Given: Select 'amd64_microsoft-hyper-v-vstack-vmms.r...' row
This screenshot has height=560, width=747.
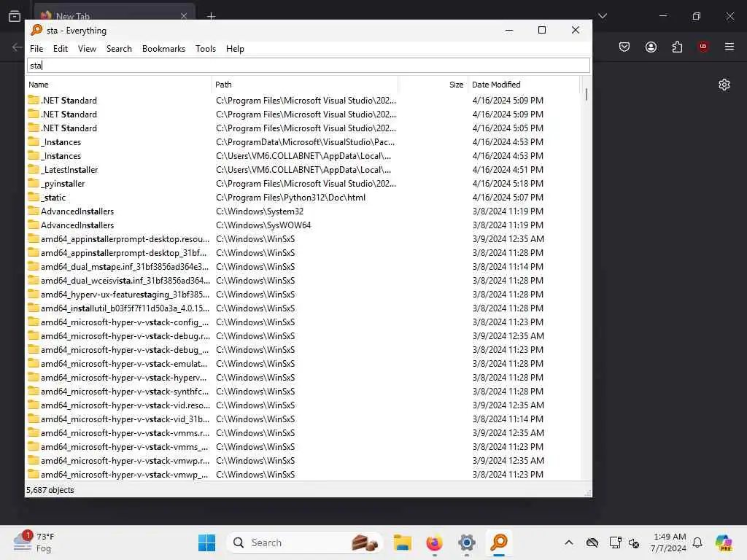Looking at the screenshot, I should coord(303,433).
